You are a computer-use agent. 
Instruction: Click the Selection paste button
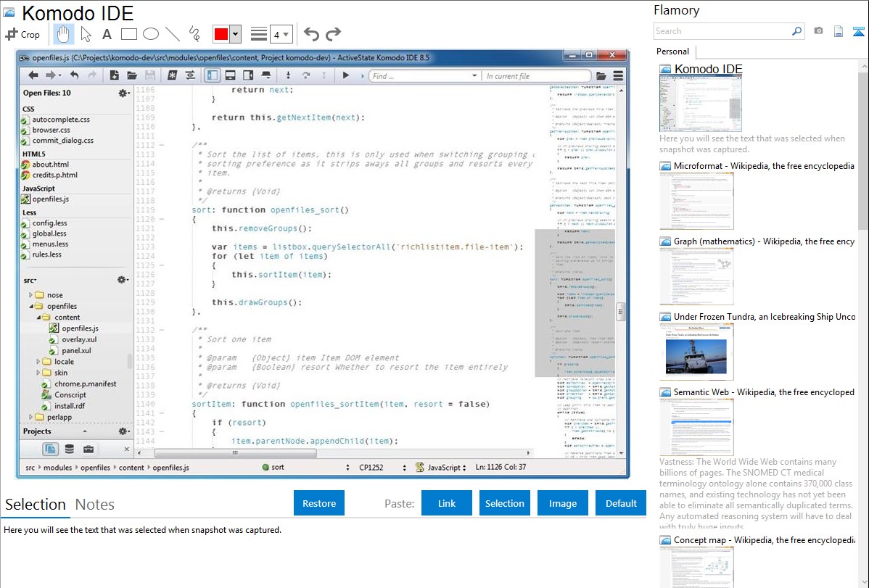(505, 503)
